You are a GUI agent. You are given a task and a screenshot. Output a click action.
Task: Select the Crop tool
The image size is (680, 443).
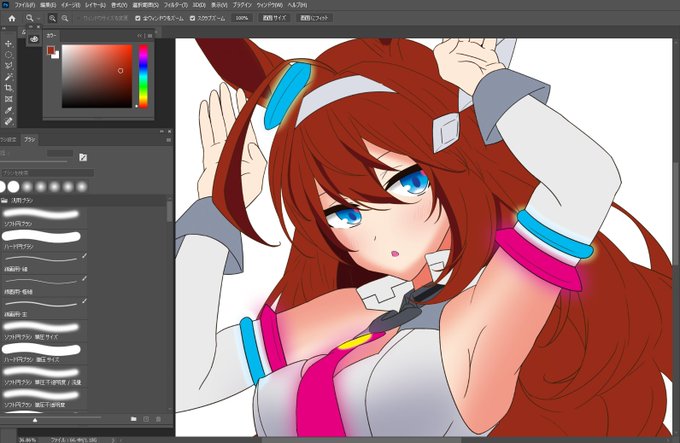[x=8, y=88]
